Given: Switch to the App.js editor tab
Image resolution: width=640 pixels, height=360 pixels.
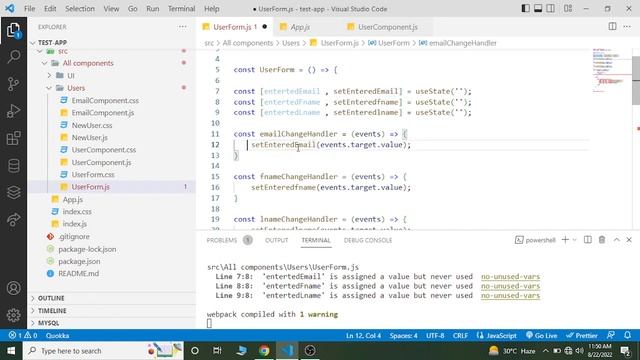Looking at the screenshot, I should [306, 27].
